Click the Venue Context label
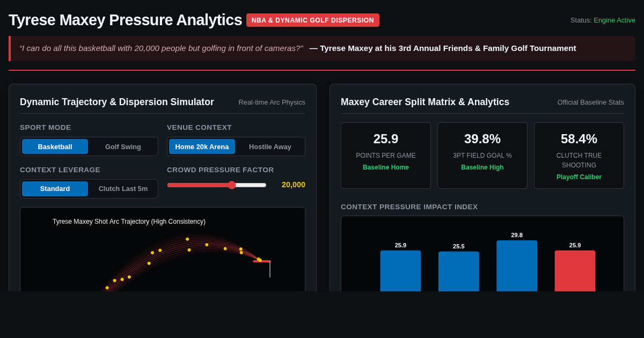The image size is (644, 338). tap(199, 128)
